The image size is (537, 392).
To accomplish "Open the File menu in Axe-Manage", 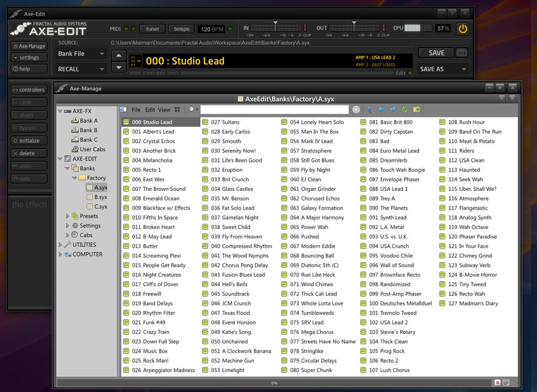I will pyautogui.click(x=136, y=110).
